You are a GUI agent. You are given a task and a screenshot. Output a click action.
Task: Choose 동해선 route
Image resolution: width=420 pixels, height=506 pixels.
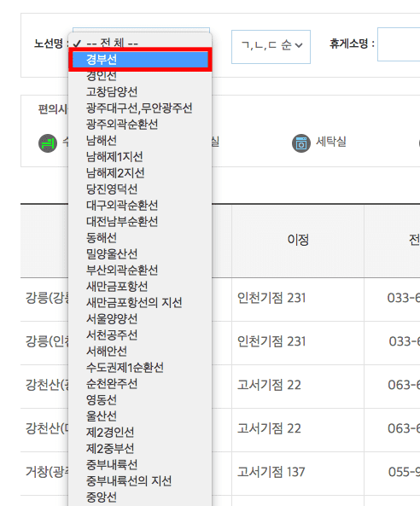tap(140, 238)
